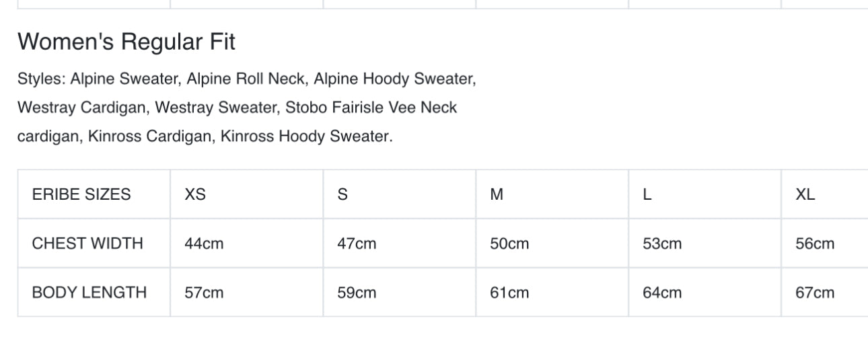
Task: Click the 56cm chest width value
Action: click(814, 244)
